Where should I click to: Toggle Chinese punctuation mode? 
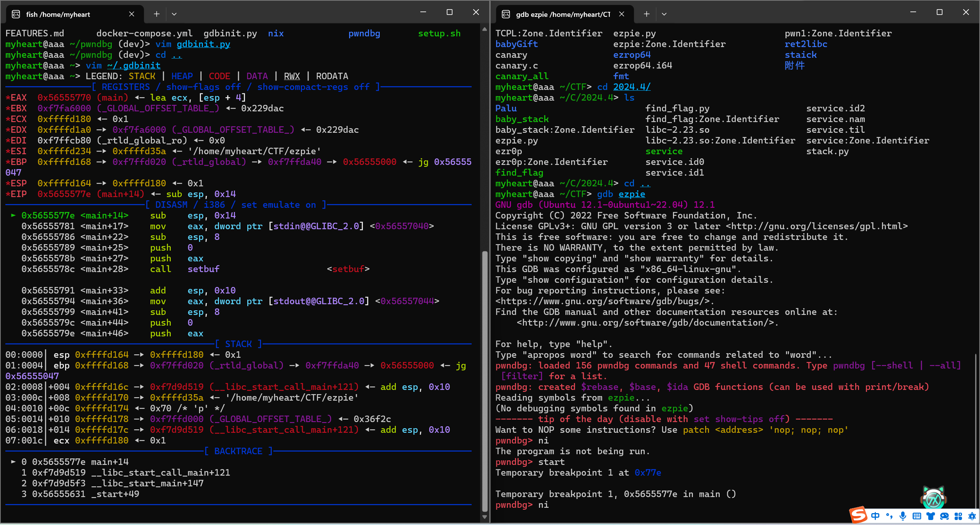889,516
